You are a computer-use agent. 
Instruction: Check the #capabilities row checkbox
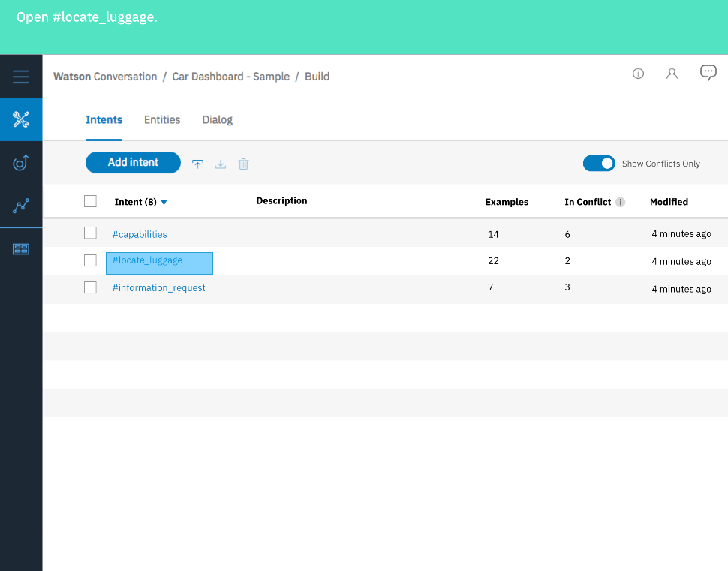click(x=90, y=233)
